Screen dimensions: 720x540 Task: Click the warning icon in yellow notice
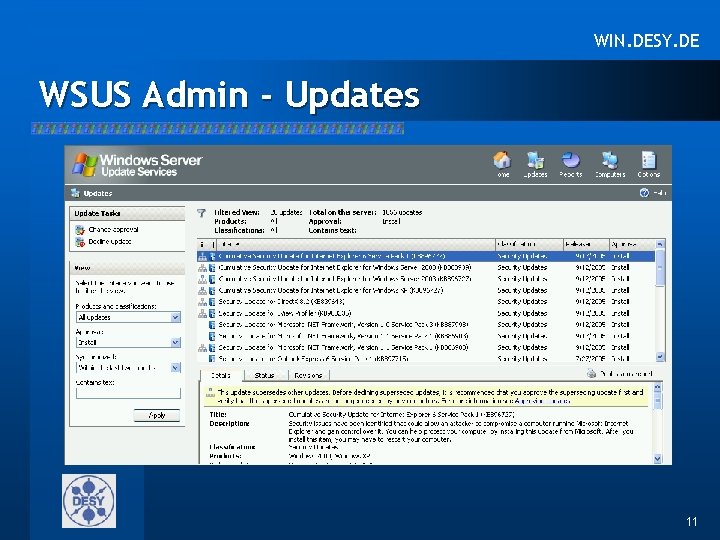[210, 393]
